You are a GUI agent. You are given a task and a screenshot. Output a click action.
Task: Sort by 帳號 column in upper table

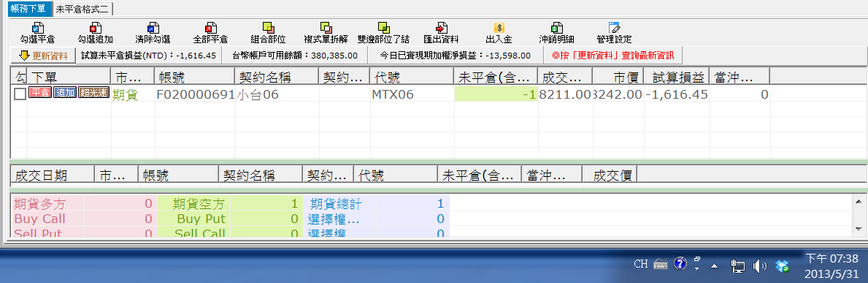pyautogui.click(x=194, y=77)
